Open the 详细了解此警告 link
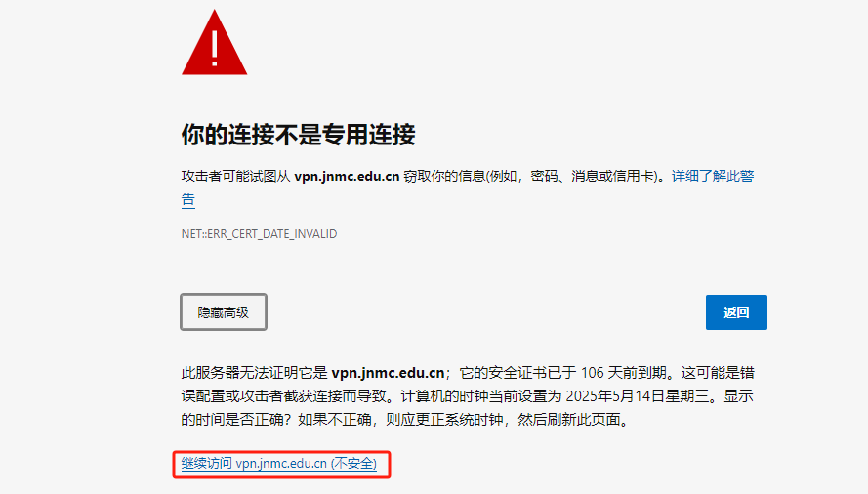The height and width of the screenshot is (494, 868). 713,176
